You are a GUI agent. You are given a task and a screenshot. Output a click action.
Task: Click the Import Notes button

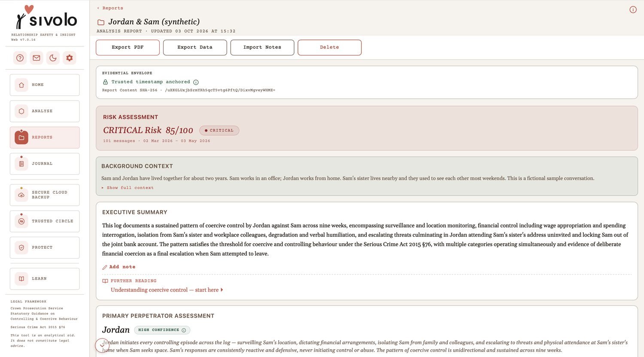(x=262, y=47)
